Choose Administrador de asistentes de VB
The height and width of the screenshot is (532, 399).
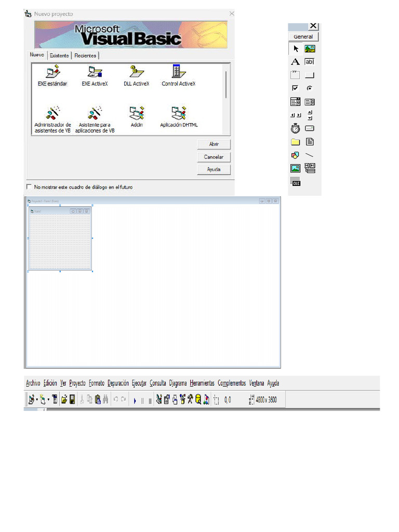[x=52, y=119]
